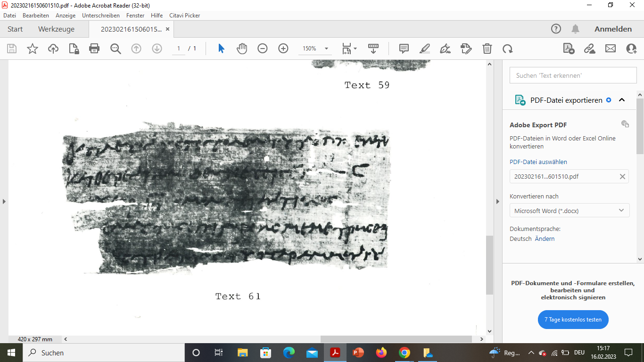Print the document with the printer icon
Screen dimensions: 644x362
pyautogui.click(x=94, y=49)
